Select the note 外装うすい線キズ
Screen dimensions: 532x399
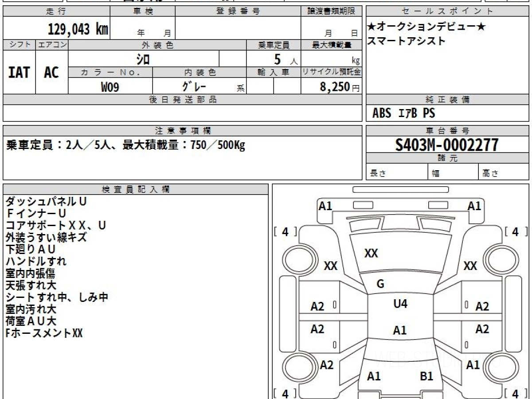click(x=46, y=237)
